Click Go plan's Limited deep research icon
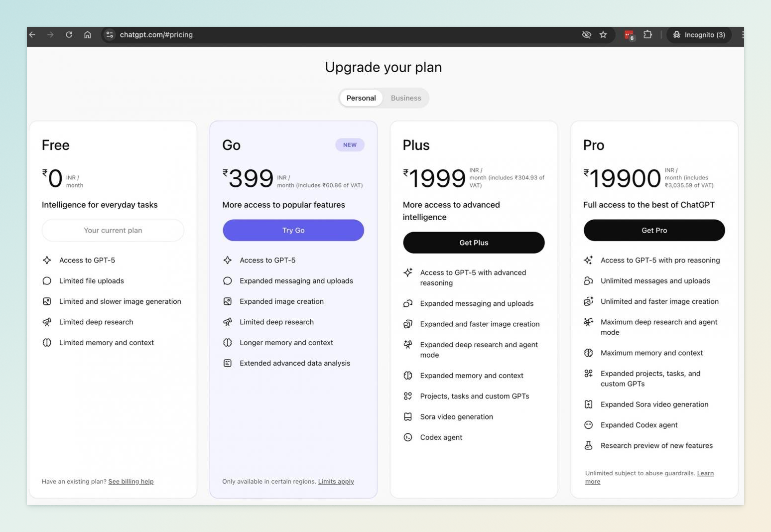Image resolution: width=771 pixels, height=532 pixels. (x=228, y=322)
